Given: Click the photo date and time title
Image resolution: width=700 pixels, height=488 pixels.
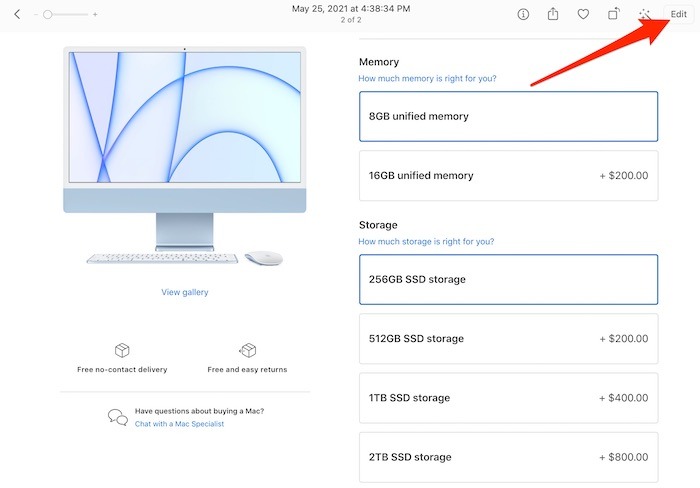Looking at the screenshot, I should click(x=350, y=8).
